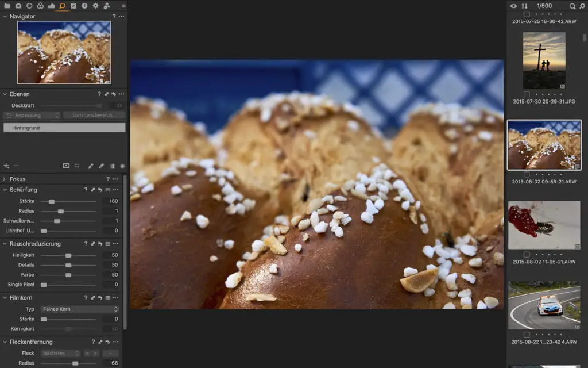
Task: Open the Lens circle tool tab
Action: (29, 6)
